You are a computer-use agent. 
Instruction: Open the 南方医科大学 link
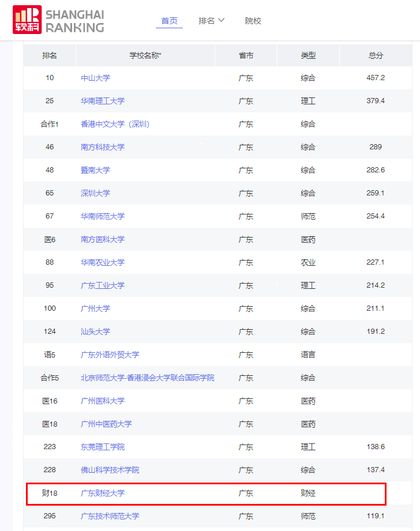coord(103,239)
